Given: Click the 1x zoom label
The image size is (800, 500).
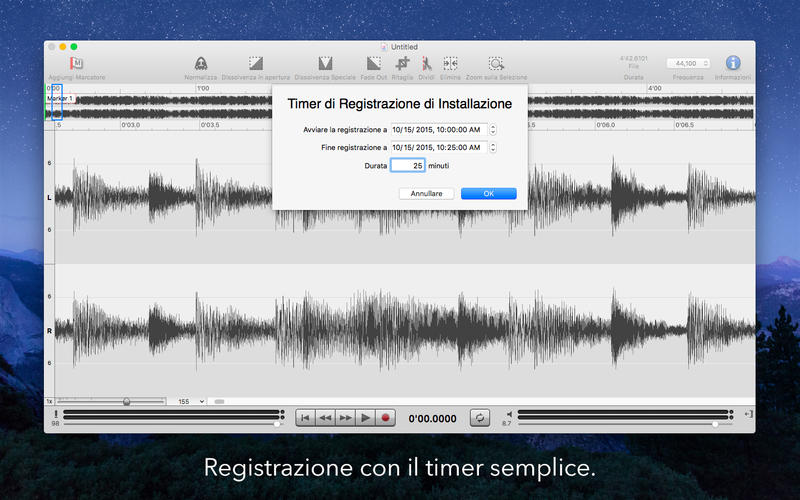Looking at the screenshot, I should click(49, 402).
